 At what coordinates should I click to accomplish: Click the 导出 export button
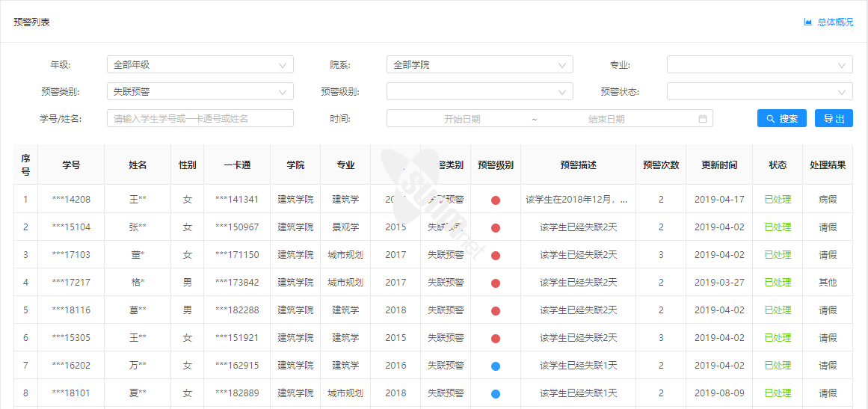[x=834, y=119]
